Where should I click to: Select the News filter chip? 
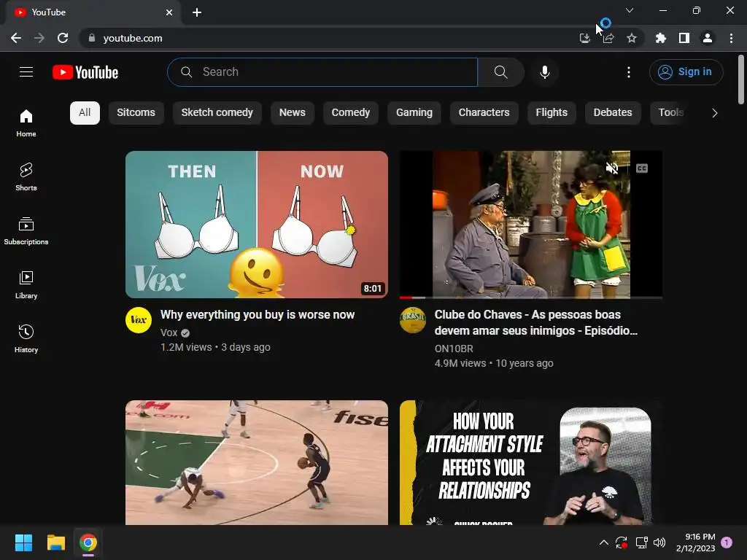pos(293,113)
